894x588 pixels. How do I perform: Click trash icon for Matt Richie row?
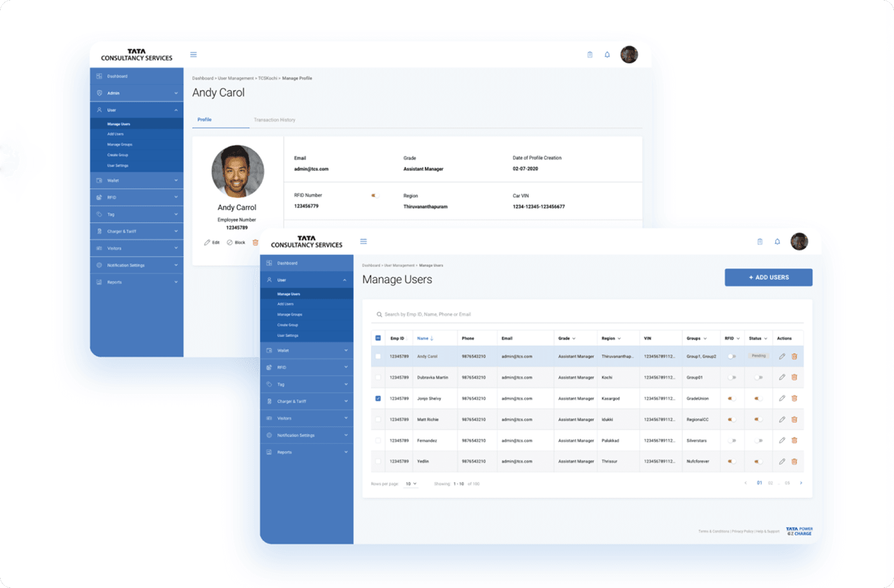[794, 419]
